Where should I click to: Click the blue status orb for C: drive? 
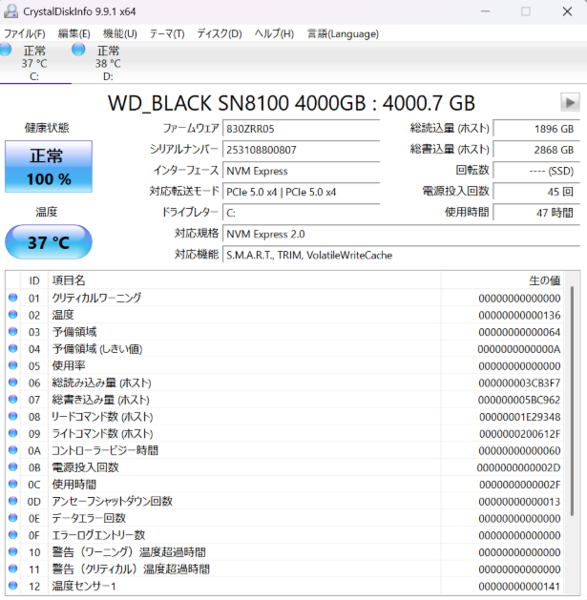click(5, 50)
